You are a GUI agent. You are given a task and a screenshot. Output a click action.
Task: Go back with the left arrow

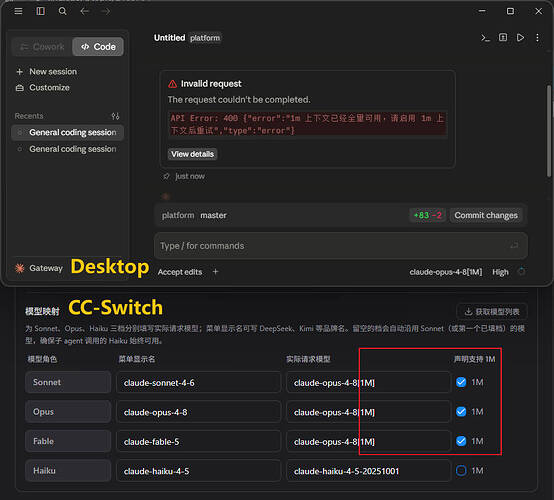click(x=84, y=11)
